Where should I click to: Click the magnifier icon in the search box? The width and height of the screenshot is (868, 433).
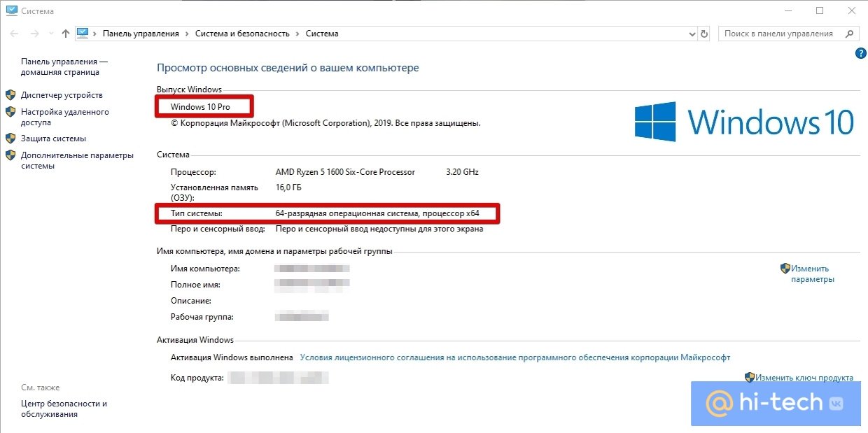(849, 34)
